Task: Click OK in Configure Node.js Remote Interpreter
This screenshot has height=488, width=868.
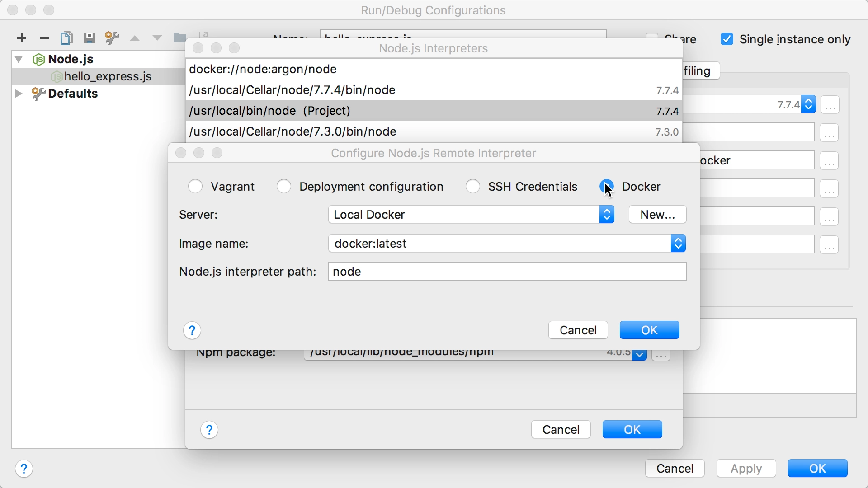Action: pos(649,330)
